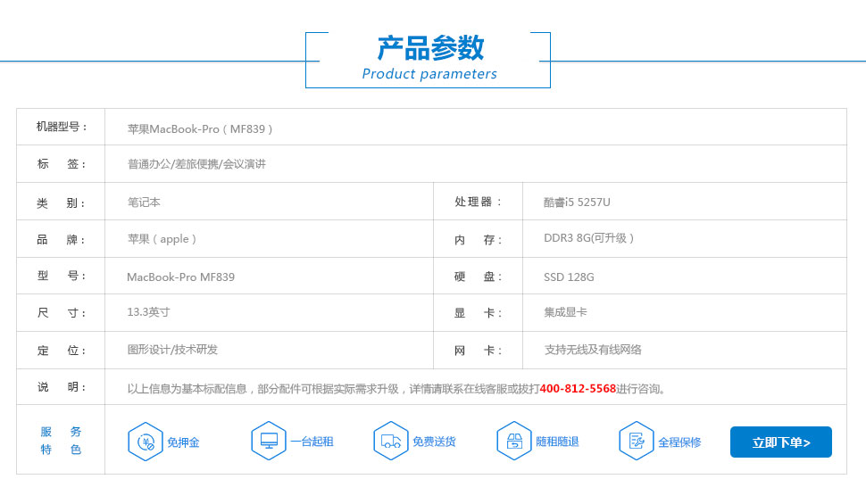Click the 处理器 label

coord(478,202)
